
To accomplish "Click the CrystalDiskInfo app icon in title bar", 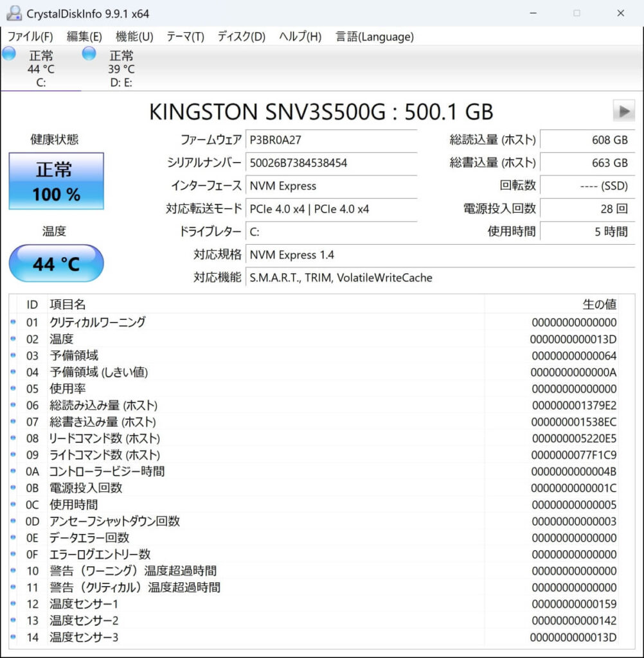I will (14, 13).
